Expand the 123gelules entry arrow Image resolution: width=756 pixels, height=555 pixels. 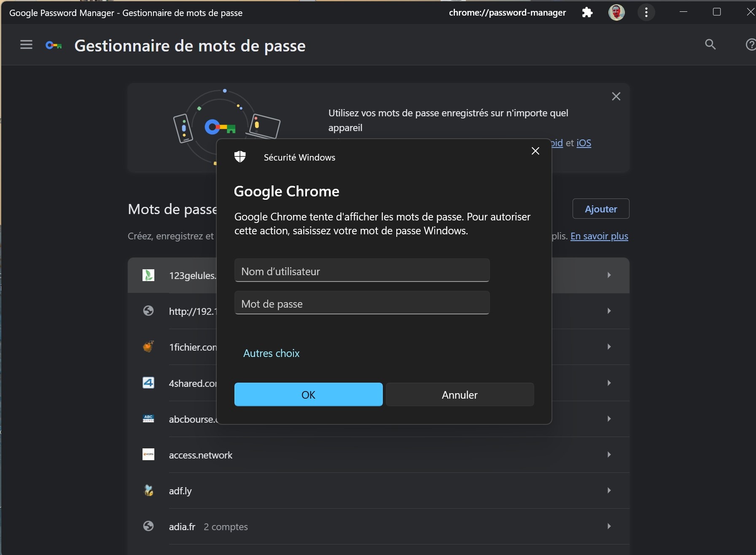click(609, 275)
